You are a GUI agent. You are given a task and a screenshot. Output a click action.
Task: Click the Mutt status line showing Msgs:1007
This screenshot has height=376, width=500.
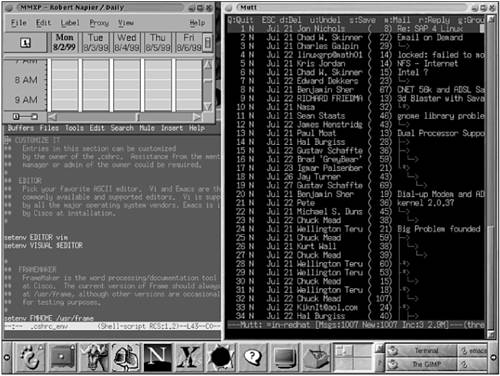(x=356, y=324)
